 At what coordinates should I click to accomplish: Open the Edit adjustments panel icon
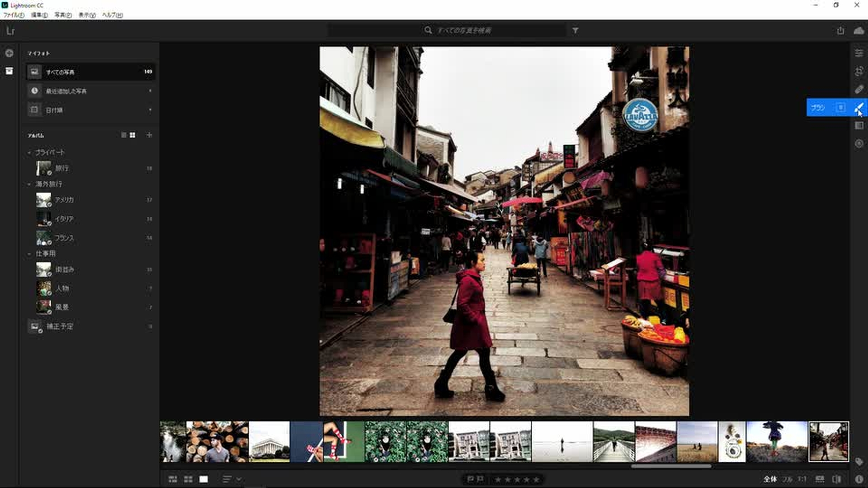[x=859, y=53]
